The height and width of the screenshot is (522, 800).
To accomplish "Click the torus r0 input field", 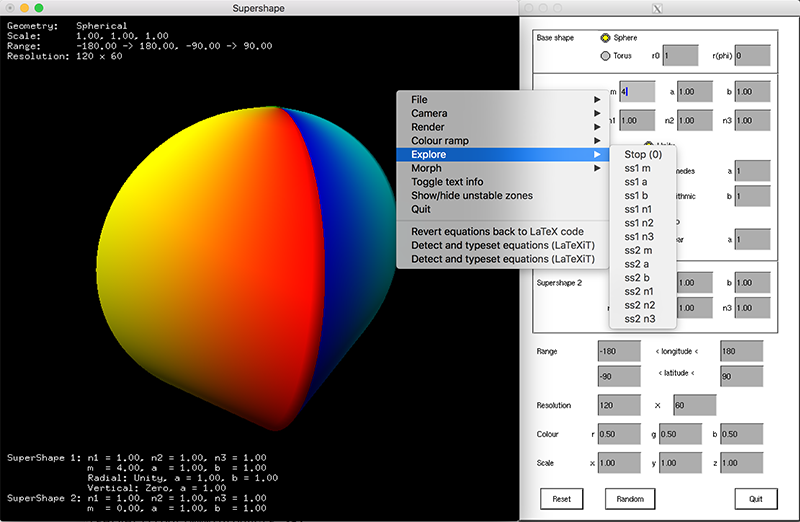I will pos(679,57).
